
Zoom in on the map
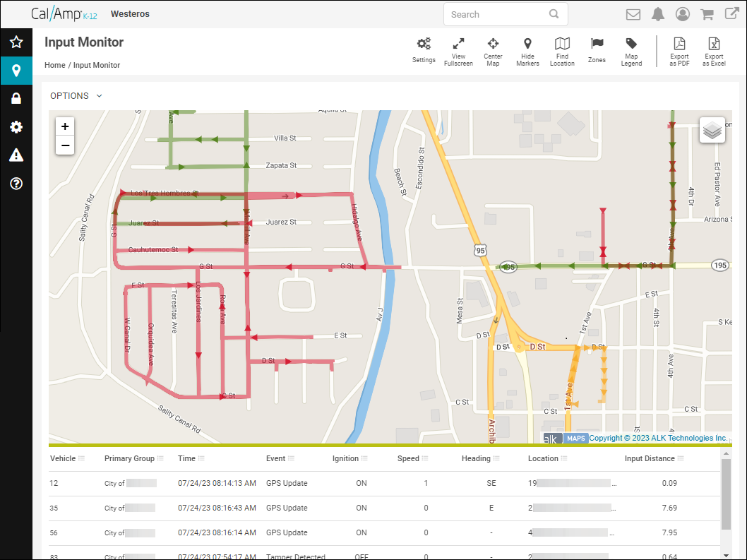coord(65,126)
